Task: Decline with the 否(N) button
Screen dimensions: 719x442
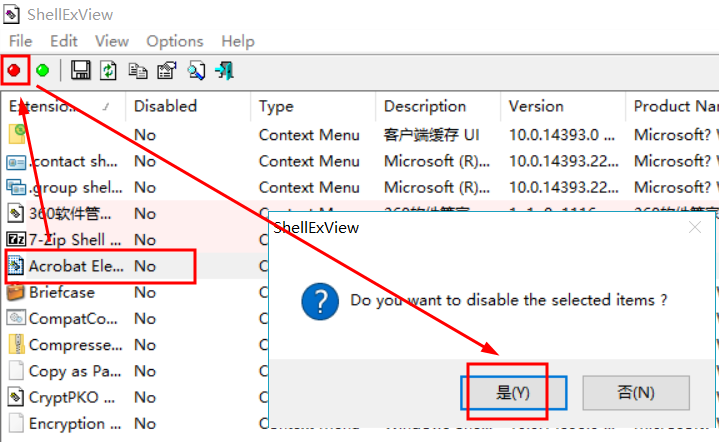Action: click(636, 392)
